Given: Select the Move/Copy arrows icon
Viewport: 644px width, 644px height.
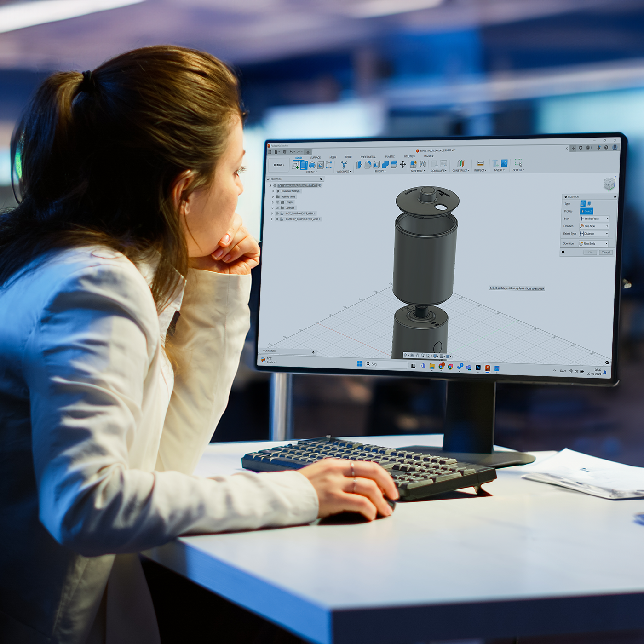Looking at the screenshot, I should [x=403, y=164].
